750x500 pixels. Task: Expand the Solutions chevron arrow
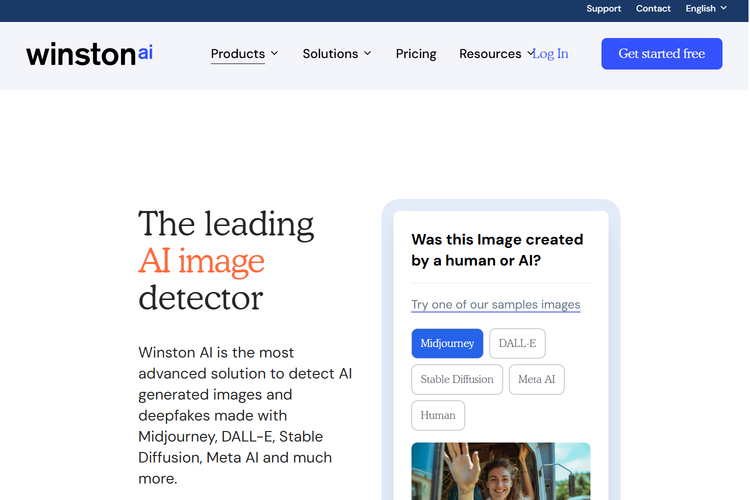tap(368, 53)
